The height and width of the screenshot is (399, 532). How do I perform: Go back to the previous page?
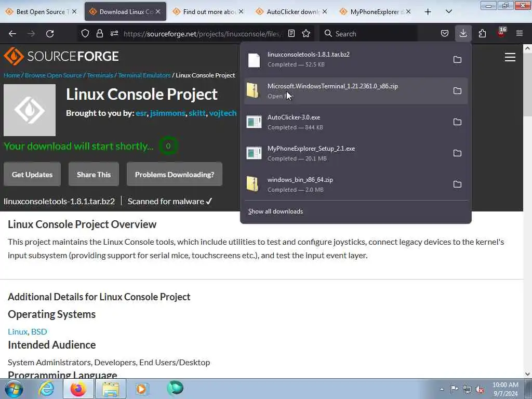[x=12, y=34]
